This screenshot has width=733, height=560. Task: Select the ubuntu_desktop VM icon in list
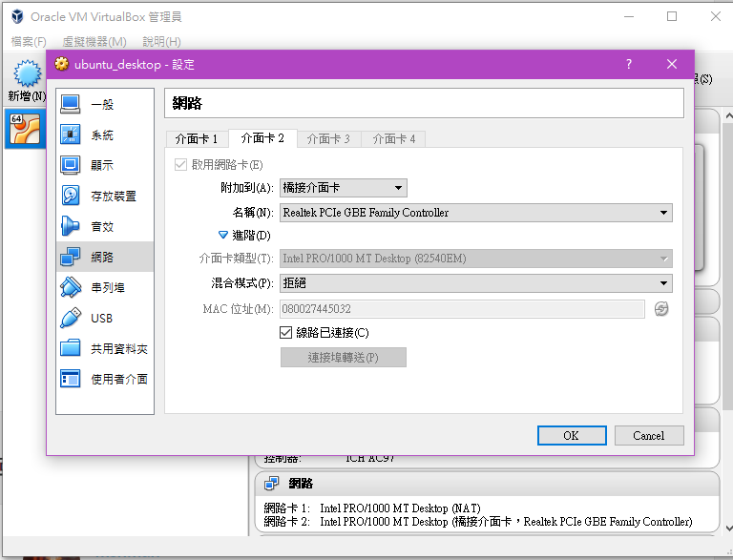(25, 129)
